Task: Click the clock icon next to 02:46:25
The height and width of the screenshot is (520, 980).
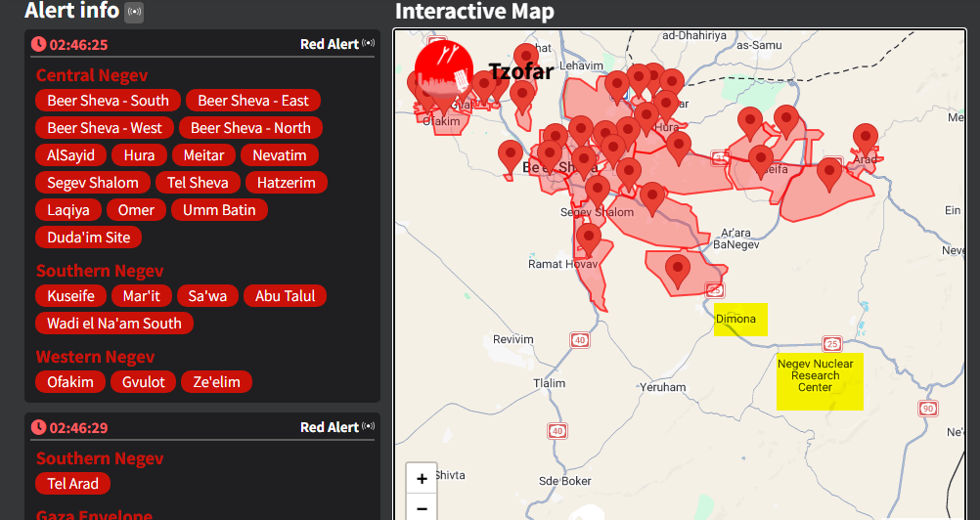Action: click(x=39, y=44)
